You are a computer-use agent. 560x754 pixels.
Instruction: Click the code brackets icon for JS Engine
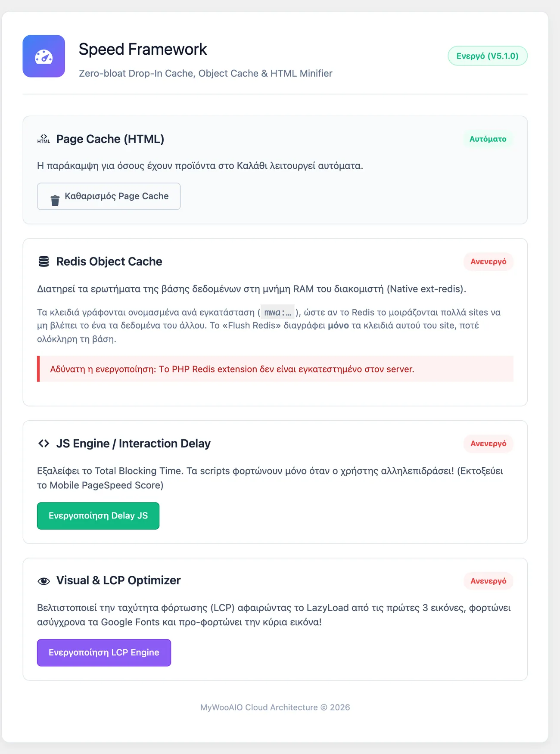coord(44,444)
